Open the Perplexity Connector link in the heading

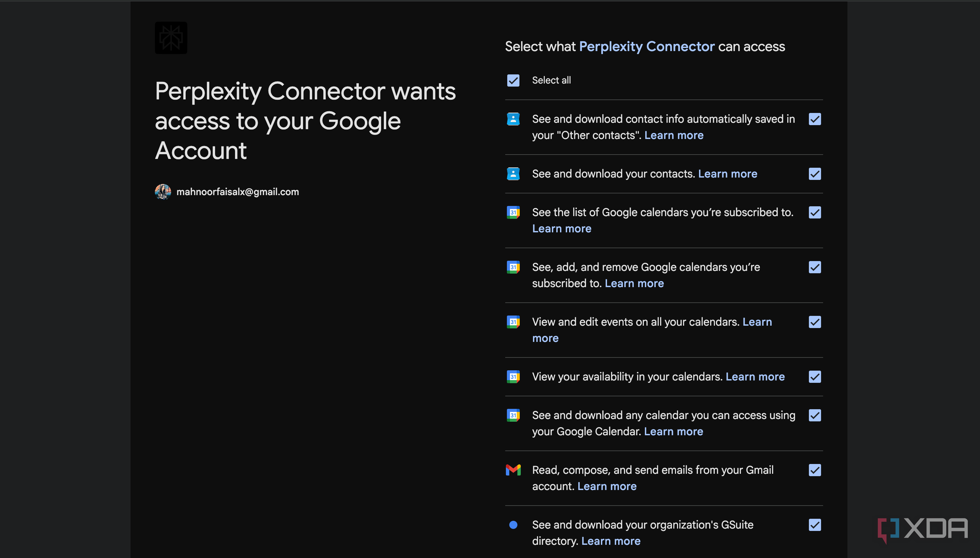coord(647,46)
